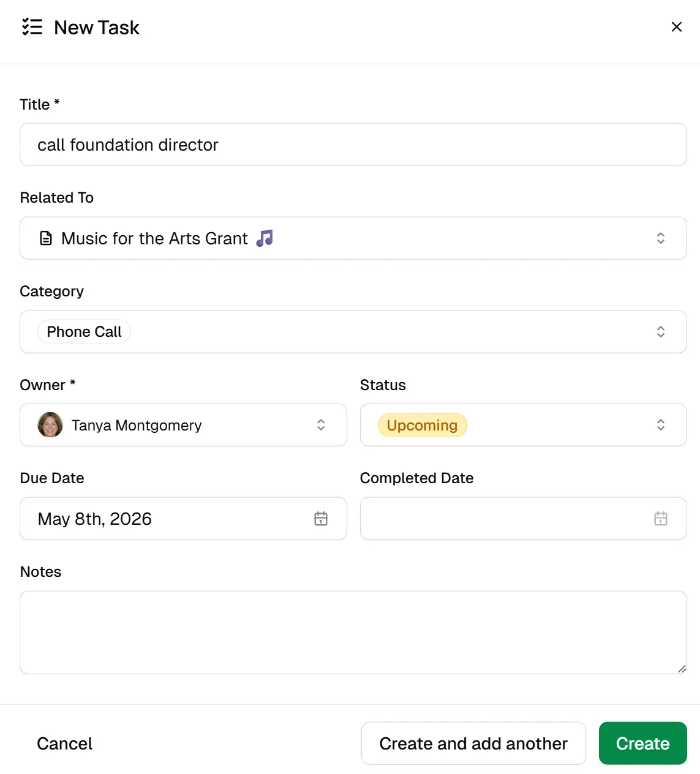The height and width of the screenshot is (774, 700).
Task: Close the New Task dialog
Action: tap(677, 27)
